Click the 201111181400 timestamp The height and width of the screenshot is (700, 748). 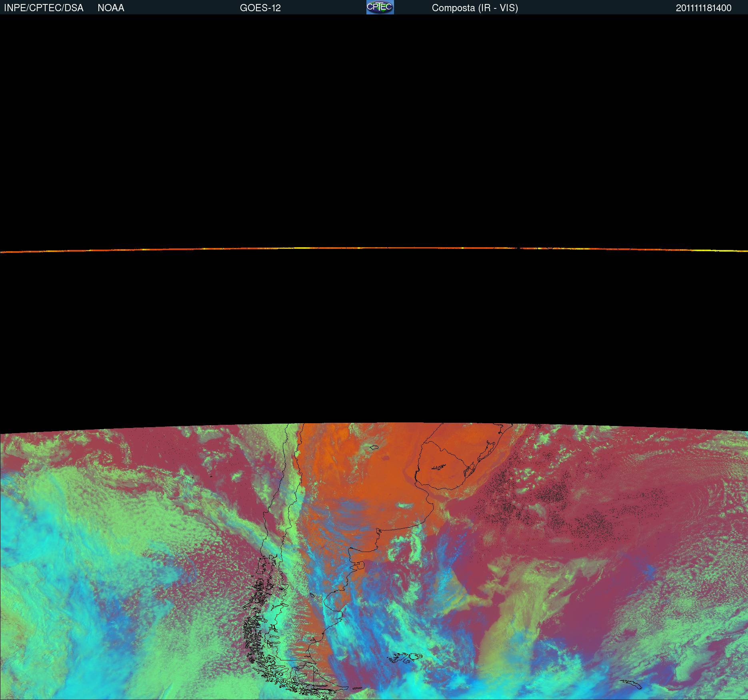703,8
